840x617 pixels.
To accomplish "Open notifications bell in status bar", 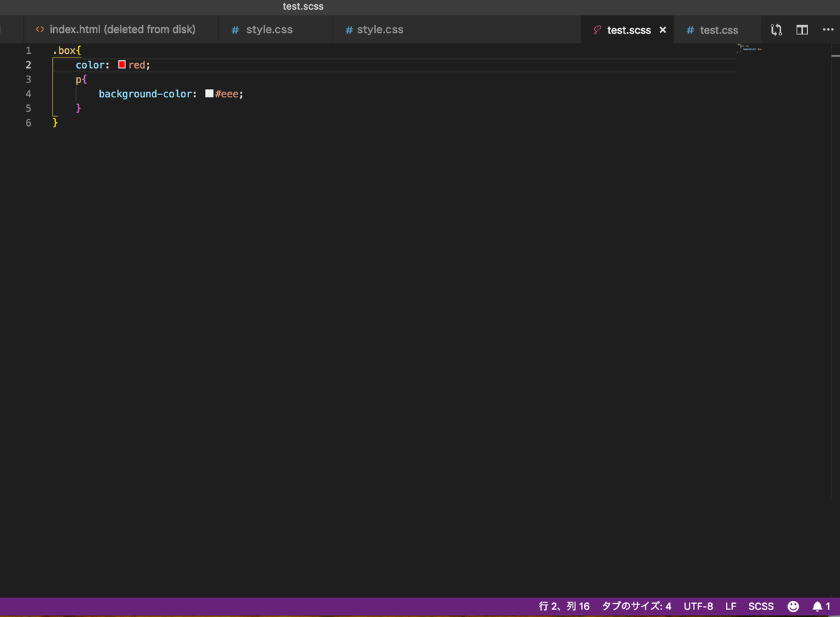I will point(821,607).
